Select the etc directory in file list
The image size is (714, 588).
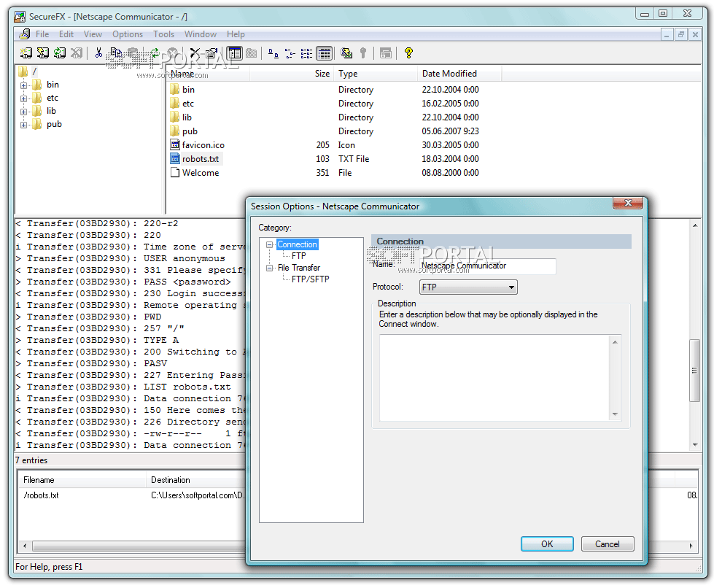coord(187,104)
